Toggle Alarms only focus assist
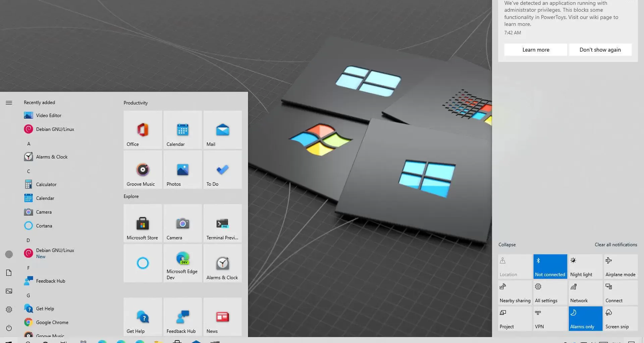 coord(585,319)
